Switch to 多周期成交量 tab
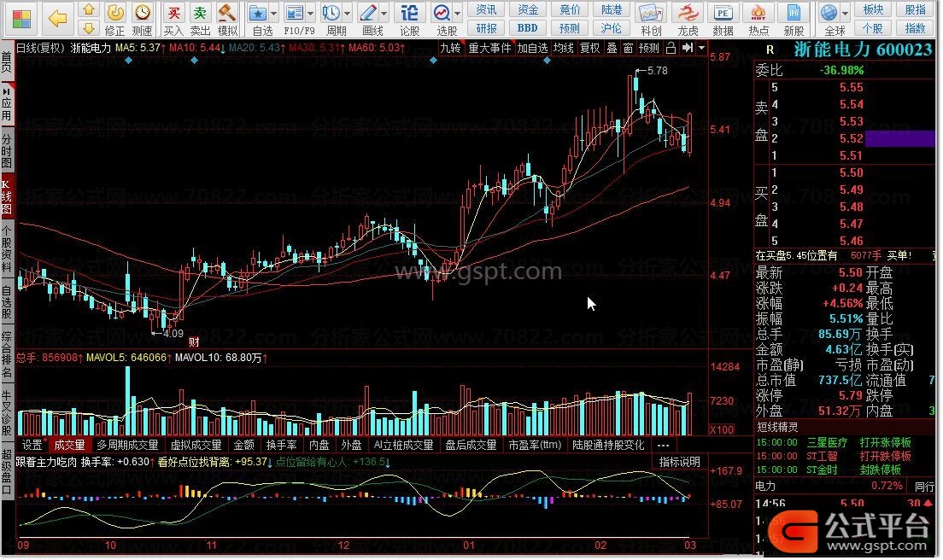943x560 pixels. point(127,446)
